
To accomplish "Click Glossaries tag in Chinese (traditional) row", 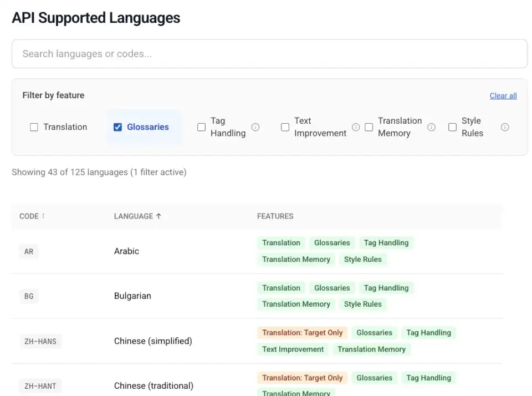I will point(374,378).
